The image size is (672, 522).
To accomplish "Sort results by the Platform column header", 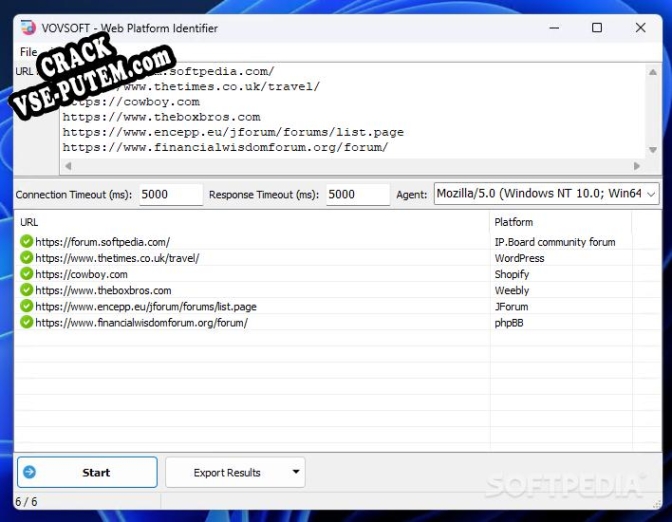I will coord(560,222).
